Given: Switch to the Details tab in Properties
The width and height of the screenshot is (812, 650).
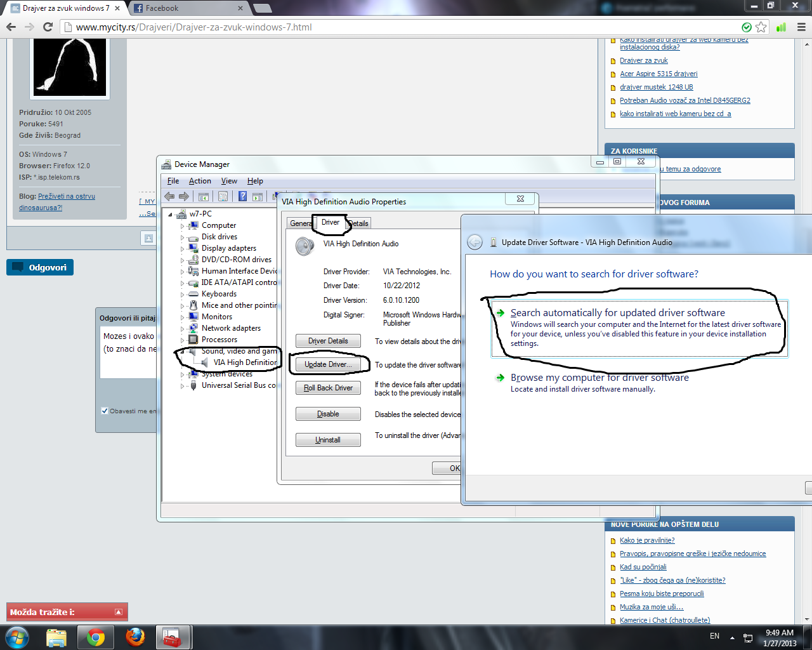Looking at the screenshot, I should 358,223.
